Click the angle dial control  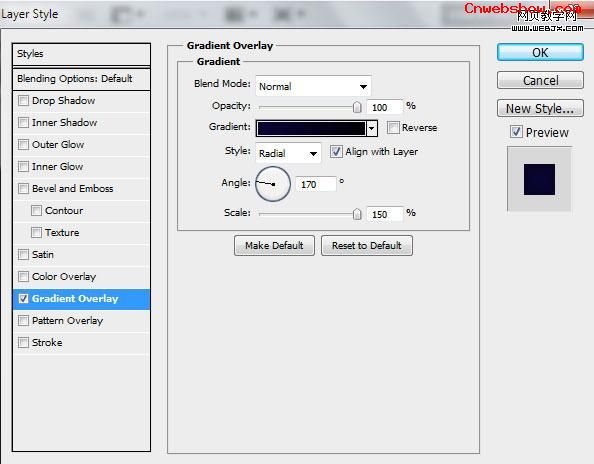(x=273, y=184)
